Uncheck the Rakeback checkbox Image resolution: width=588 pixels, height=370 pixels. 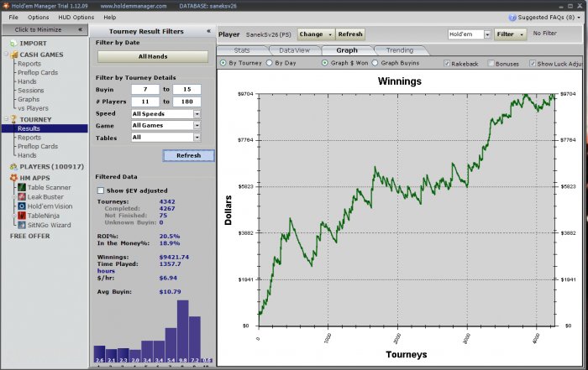(x=447, y=63)
